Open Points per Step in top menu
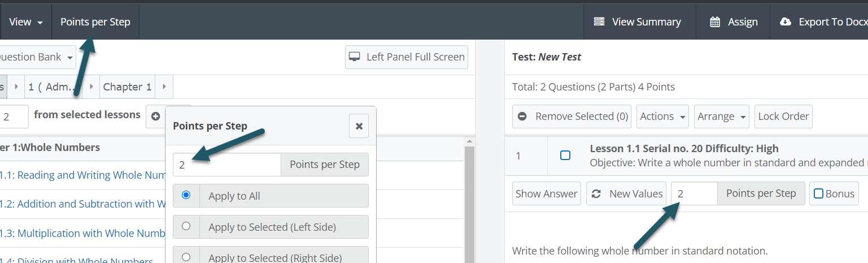The width and height of the screenshot is (868, 263). 95,22
